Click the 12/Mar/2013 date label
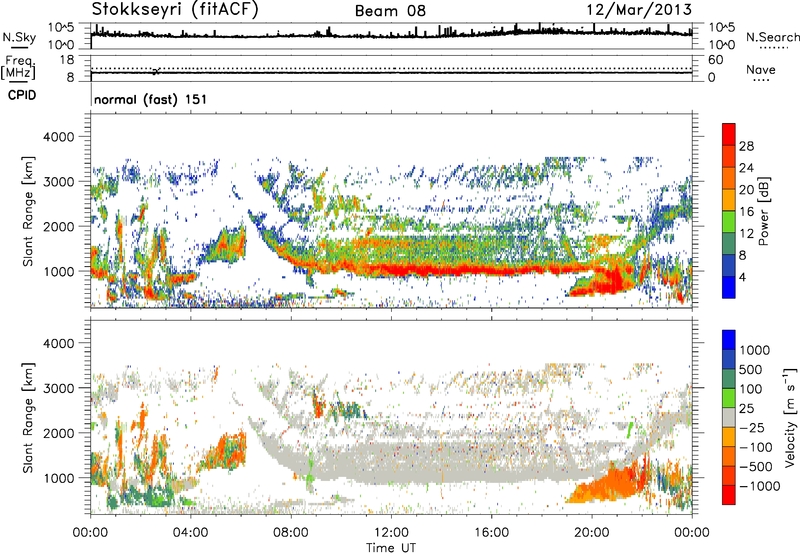 tap(639, 9)
